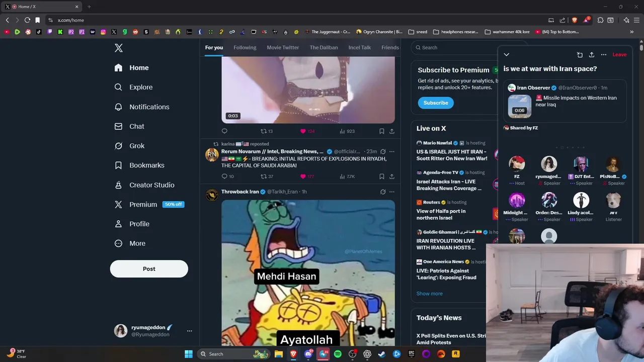Screen dimensions: 644x362
Task: Open Grok explain on Throwback Iran post
Action: tap(383, 192)
